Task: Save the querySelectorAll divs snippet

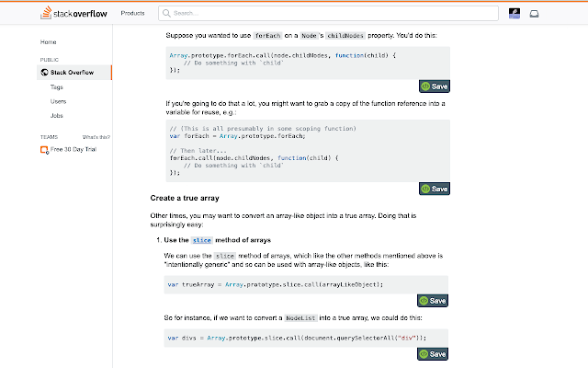Action: pyautogui.click(x=433, y=353)
